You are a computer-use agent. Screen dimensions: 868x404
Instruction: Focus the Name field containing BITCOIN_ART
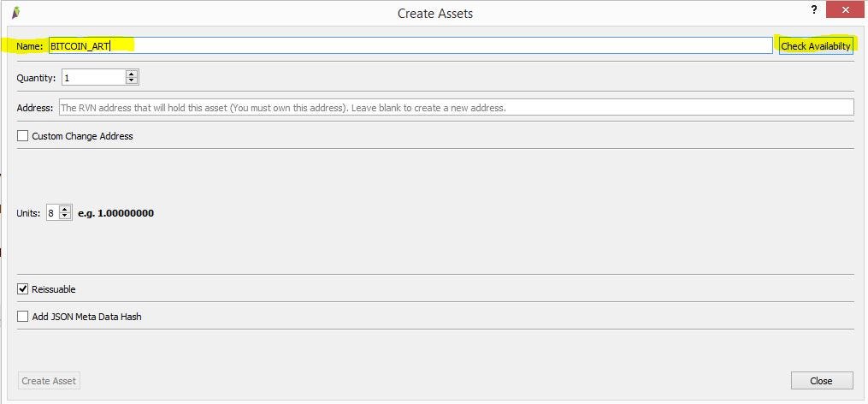[410, 46]
